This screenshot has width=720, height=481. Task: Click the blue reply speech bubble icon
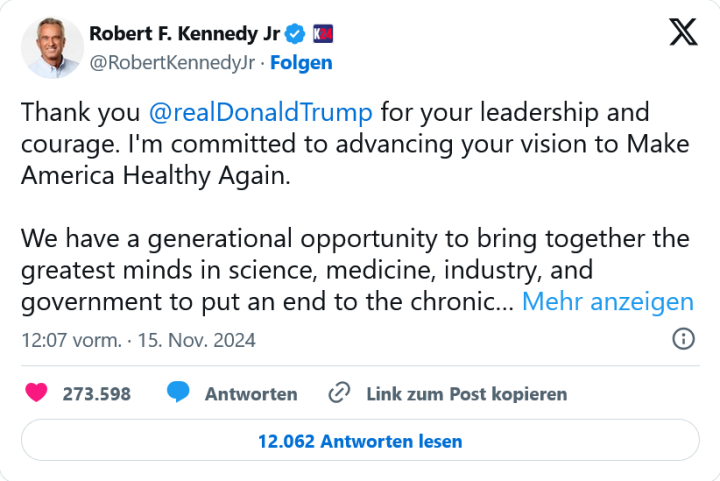pos(179,393)
